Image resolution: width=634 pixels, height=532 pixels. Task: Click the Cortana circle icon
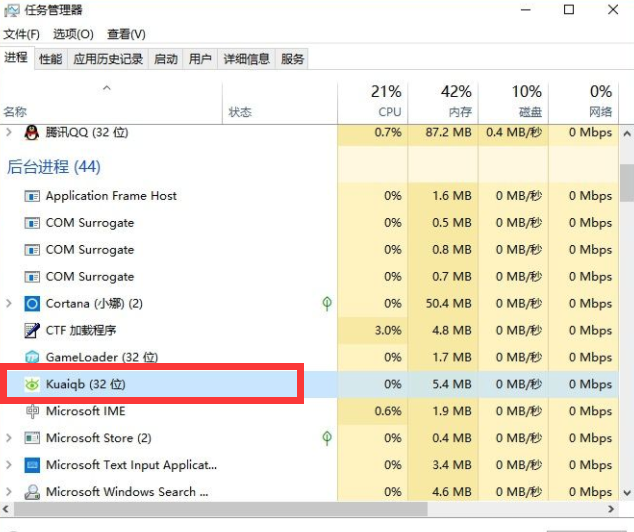(32, 304)
